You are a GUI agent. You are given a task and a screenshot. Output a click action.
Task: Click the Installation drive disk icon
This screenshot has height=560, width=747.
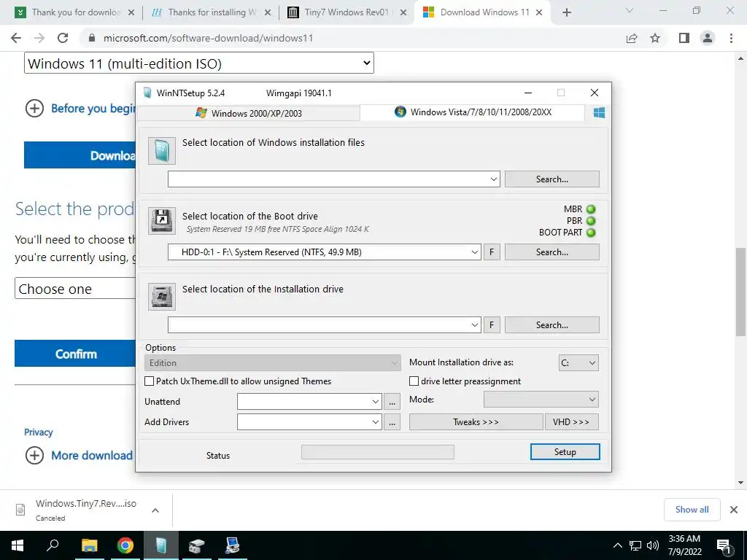162,297
